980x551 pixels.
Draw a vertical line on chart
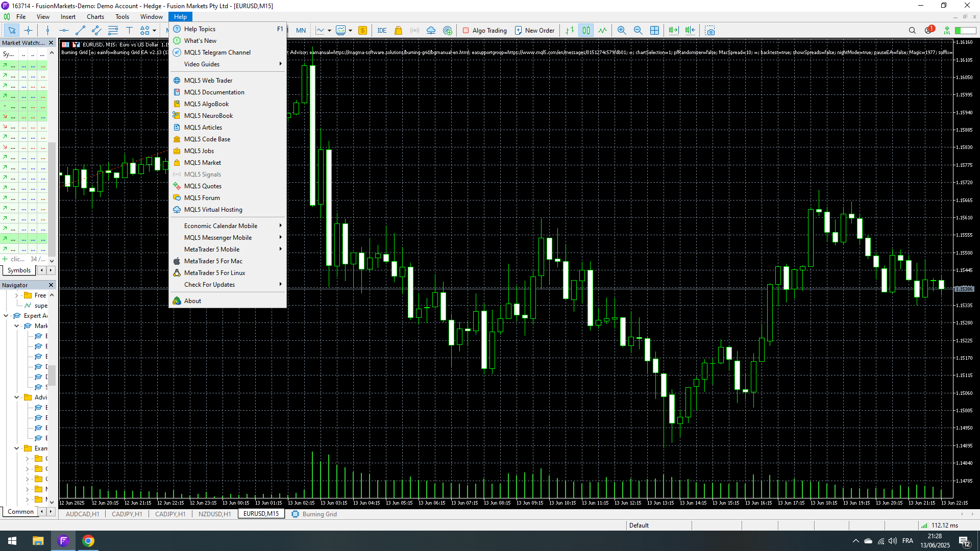click(47, 31)
